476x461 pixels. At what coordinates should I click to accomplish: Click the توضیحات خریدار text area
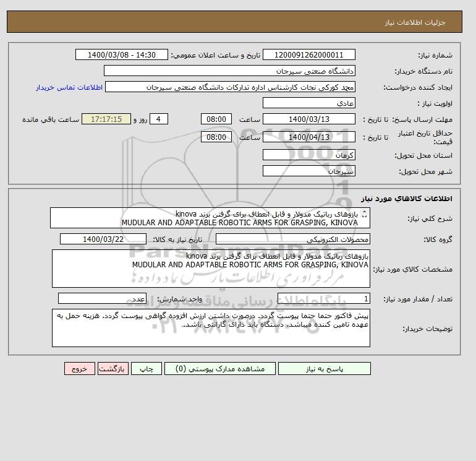point(211,328)
